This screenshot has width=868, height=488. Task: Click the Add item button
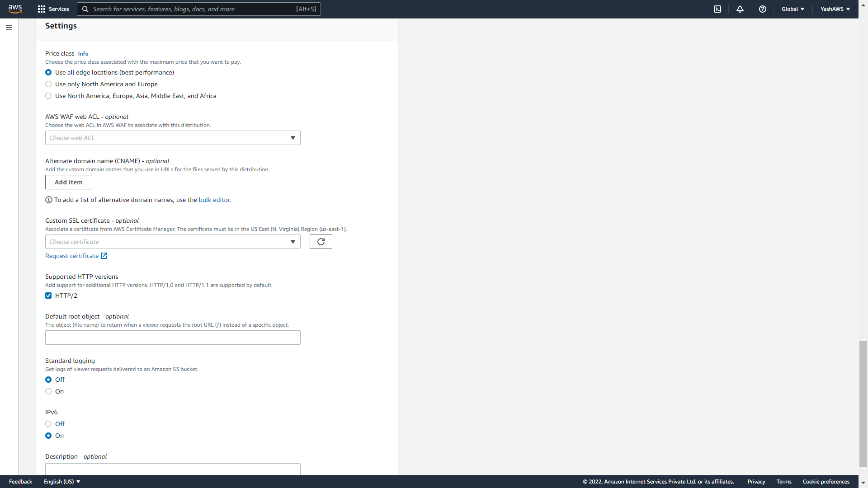[x=68, y=182]
